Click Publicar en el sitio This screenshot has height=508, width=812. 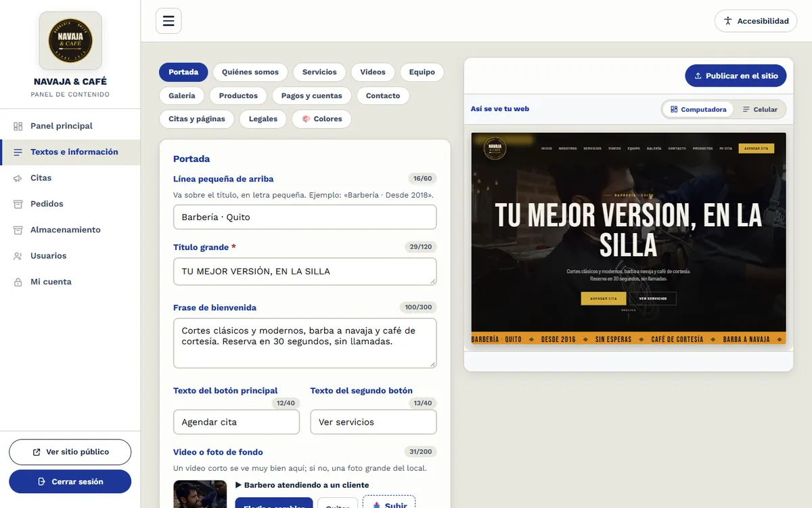pos(736,76)
